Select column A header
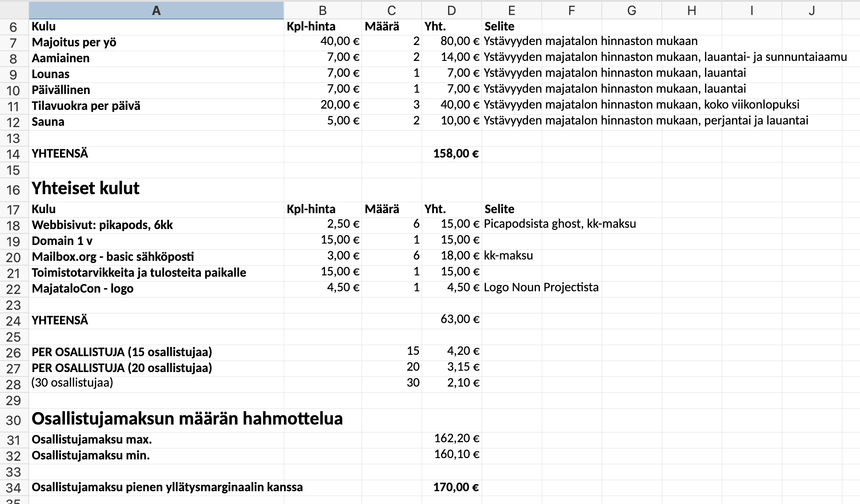This screenshot has height=504, width=860. [x=156, y=11]
